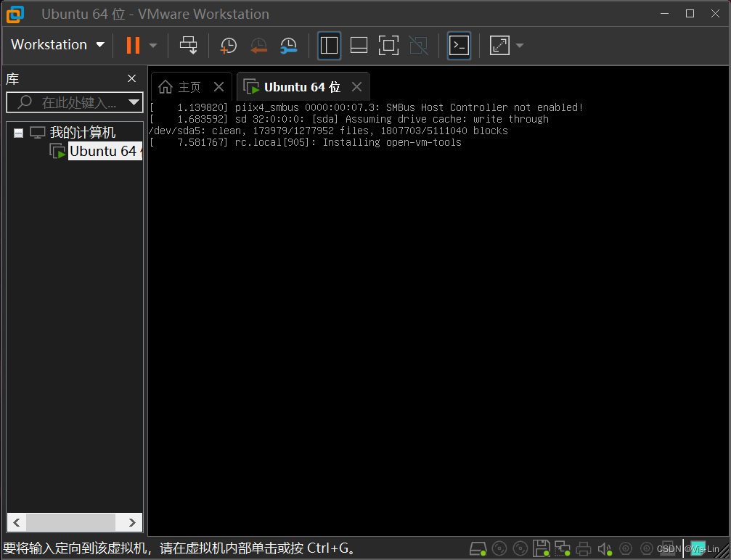Click the library scrollbar right arrow
Screen dimensions: 731x560
coord(132,522)
